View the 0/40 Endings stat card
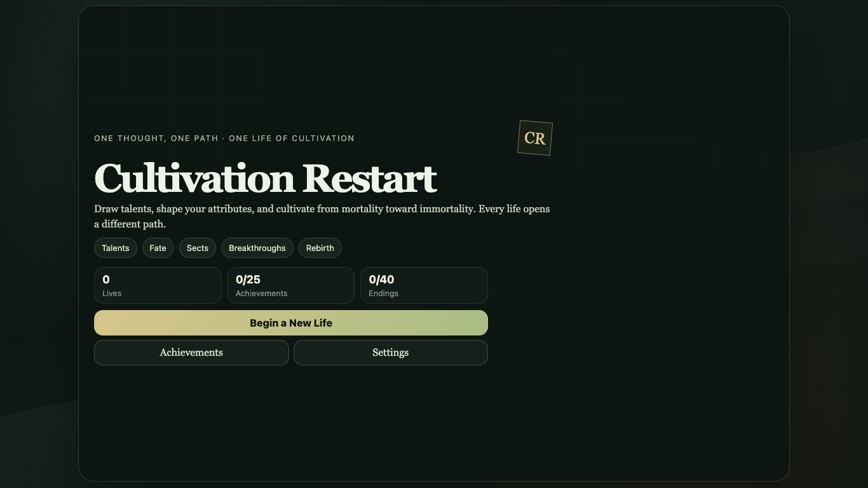The image size is (868, 488). click(424, 285)
